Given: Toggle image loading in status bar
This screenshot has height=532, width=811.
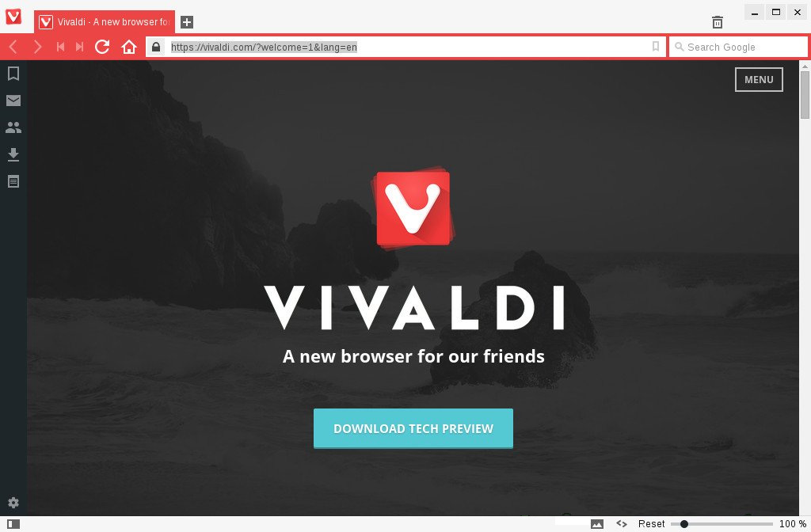Looking at the screenshot, I should (x=597, y=524).
